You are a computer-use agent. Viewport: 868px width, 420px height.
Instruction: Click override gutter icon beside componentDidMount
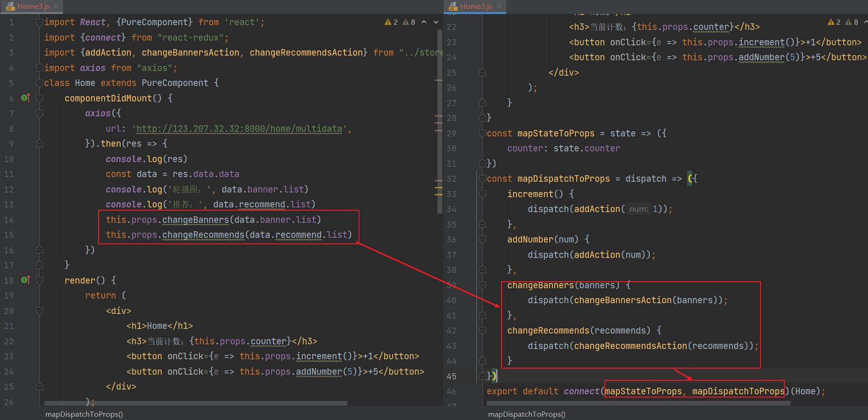pyautogui.click(x=26, y=98)
